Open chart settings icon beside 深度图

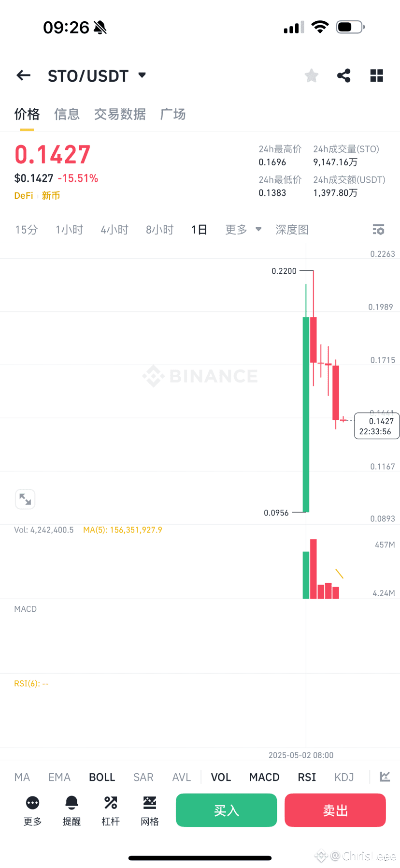[x=378, y=230]
